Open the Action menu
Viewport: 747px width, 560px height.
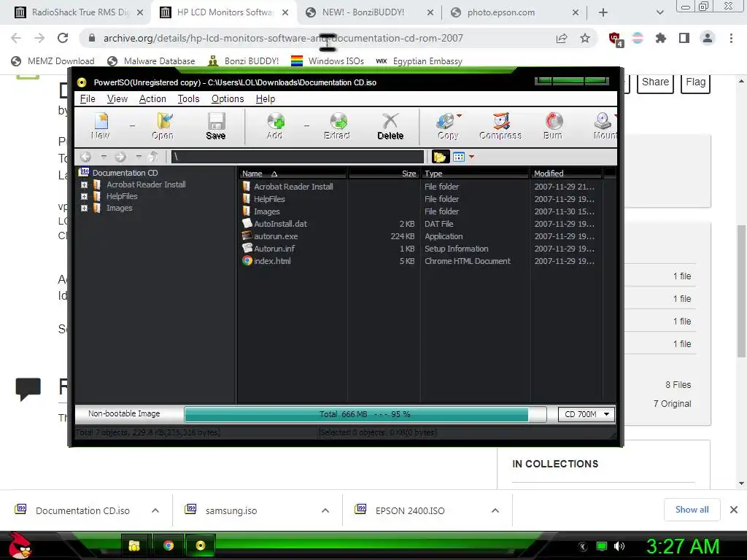pos(152,99)
